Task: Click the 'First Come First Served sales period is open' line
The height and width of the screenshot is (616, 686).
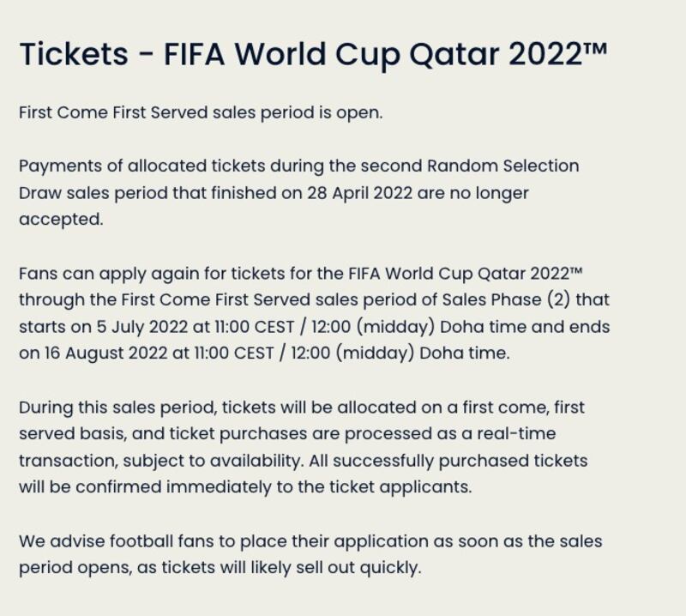Action: [x=201, y=112]
